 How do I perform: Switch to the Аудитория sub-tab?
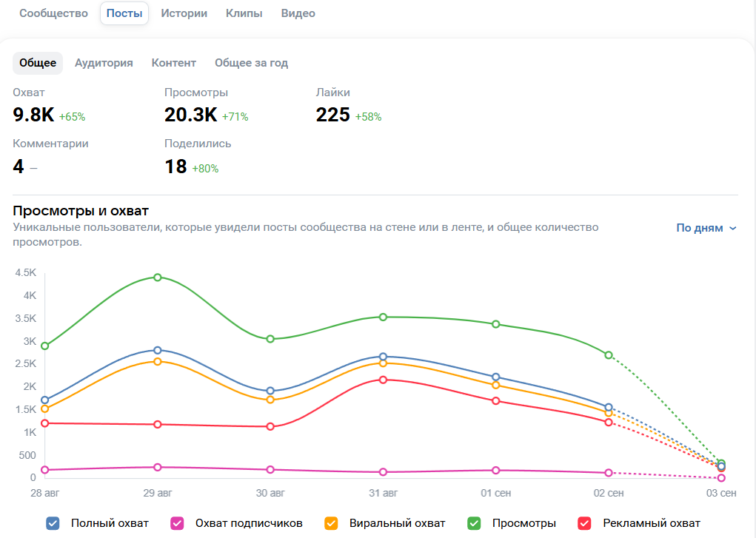click(x=104, y=63)
